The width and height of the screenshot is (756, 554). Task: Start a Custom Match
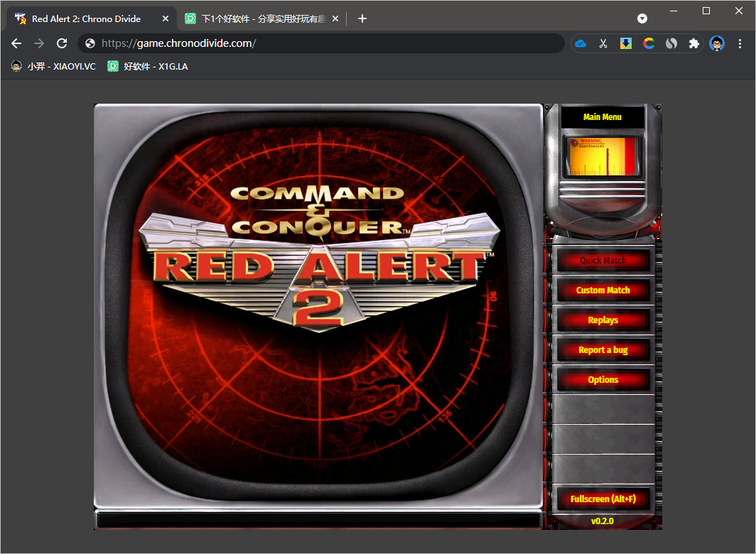[603, 290]
